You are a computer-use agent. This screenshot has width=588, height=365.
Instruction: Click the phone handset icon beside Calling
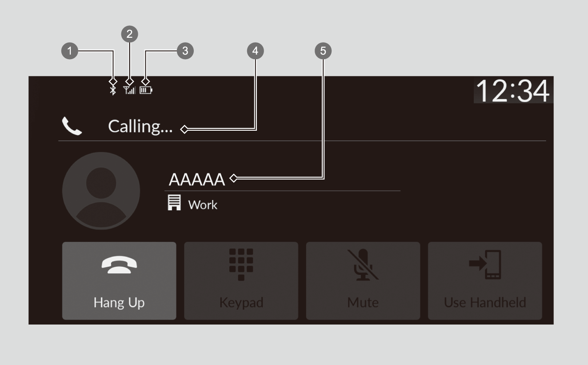tap(72, 127)
